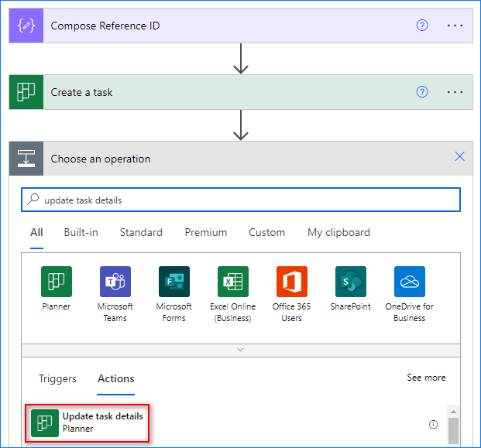Open the Triggers tab
The height and width of the screenshot is (448, 481).
pos(57,378)
